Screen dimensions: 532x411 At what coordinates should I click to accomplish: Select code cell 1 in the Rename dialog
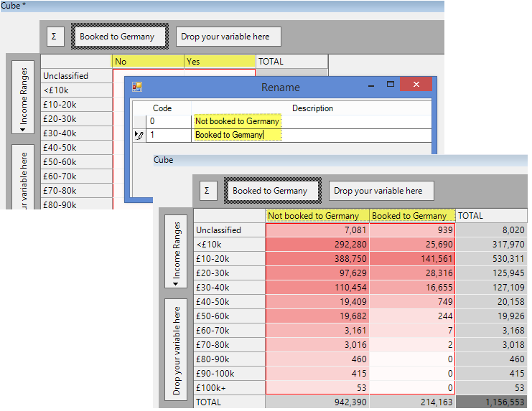[169, 135]
